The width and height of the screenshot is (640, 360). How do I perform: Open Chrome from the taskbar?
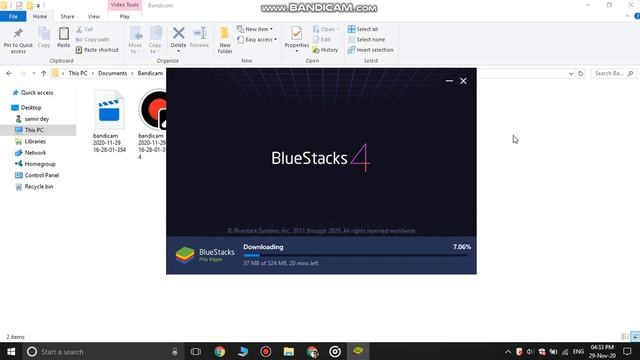[220, 351]
